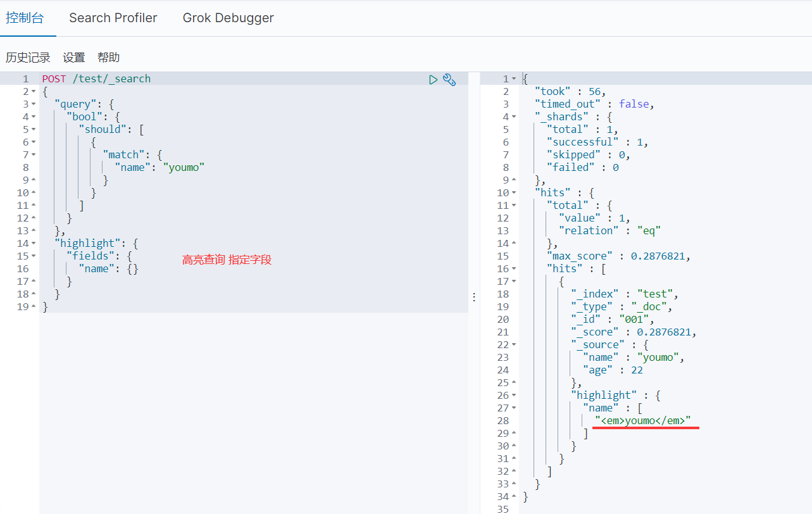This screenshot has height=514, width=812.
Task: Open the wrench actions menu icon
Action: (449, 79)
